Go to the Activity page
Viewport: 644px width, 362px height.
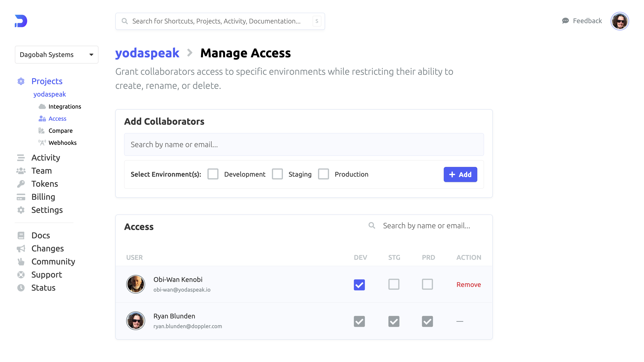point(45,158)
